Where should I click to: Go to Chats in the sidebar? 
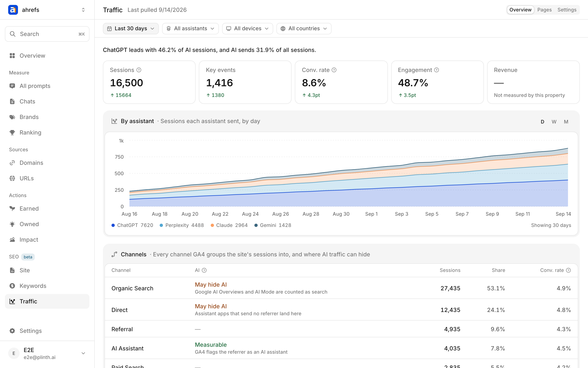47,101
